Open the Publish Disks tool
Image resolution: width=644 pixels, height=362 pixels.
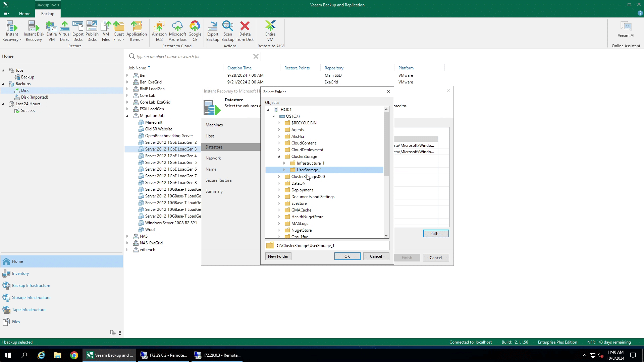pos(92,31)
